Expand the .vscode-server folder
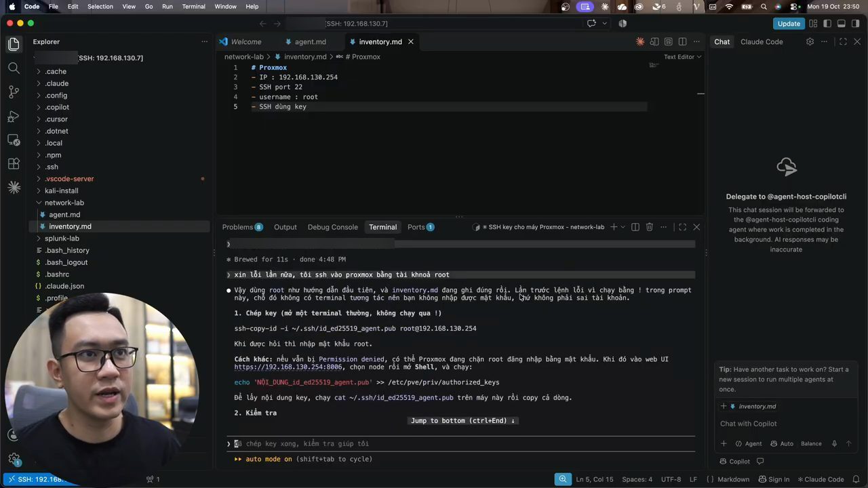 (69, 179)
